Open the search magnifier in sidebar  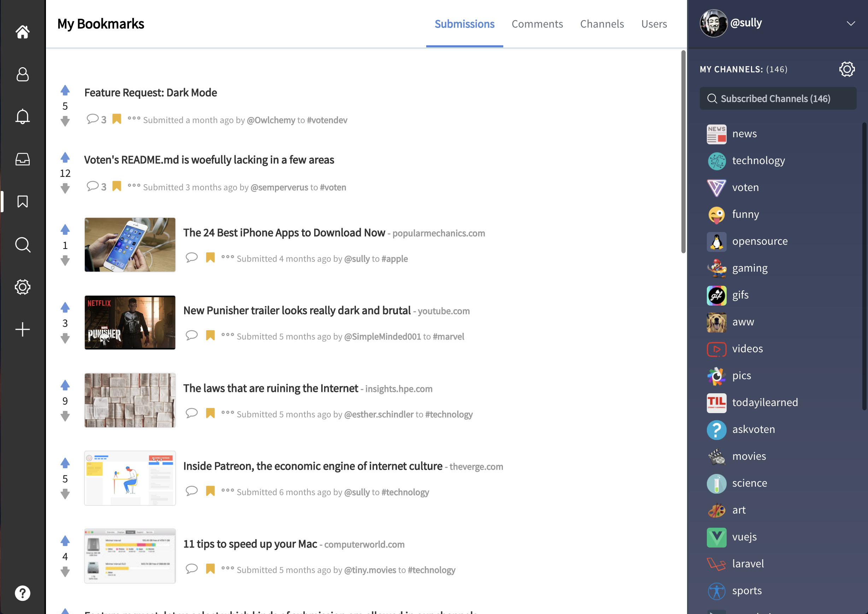coord(22,245)
